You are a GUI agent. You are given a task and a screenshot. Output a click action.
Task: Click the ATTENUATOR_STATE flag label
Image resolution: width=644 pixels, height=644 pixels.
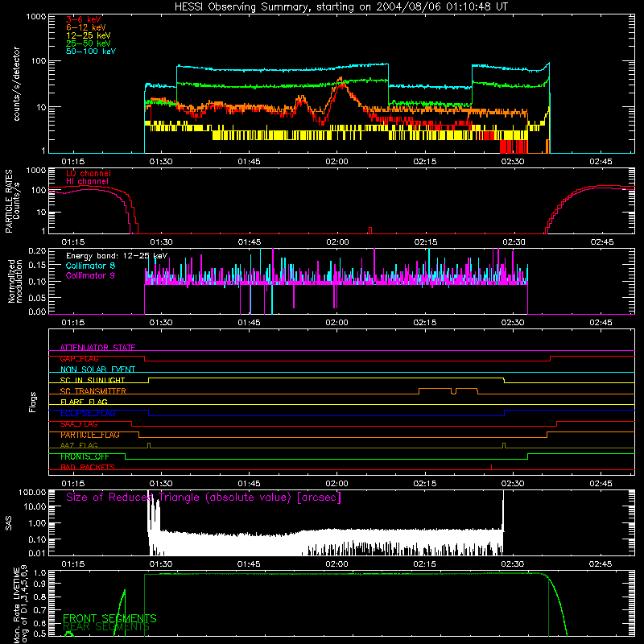pyautogui.click(x=97, y=348)
